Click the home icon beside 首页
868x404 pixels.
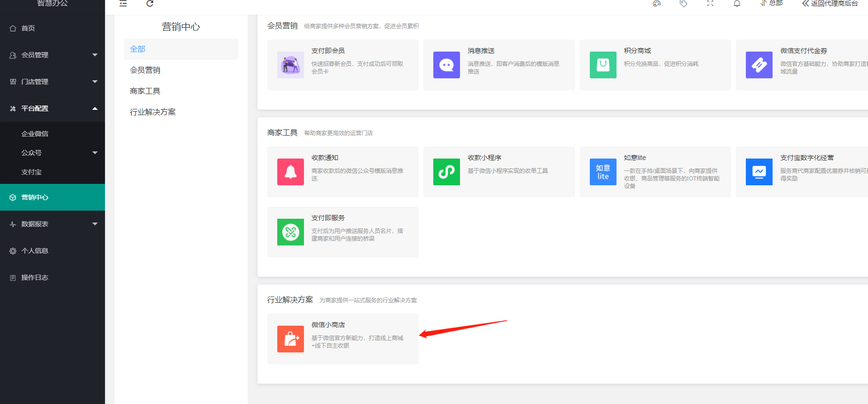(x=13, y=28)
